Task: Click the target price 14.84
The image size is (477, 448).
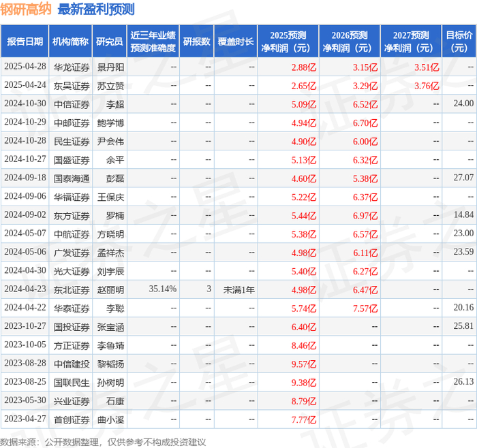Action: click(463, 215)
